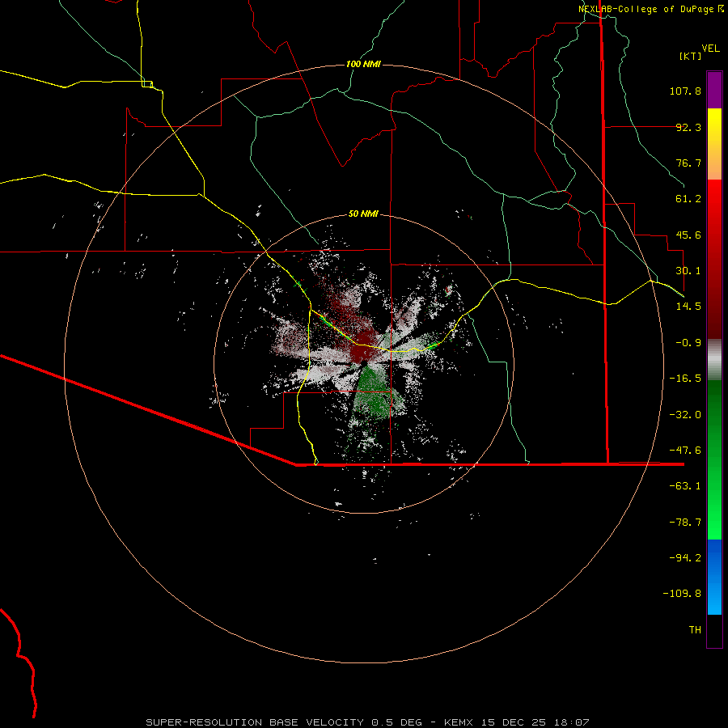The height and width of the screenshot is (728, 728).
Task: Click the yellow segment of velocity color scale
Action: [714, 144]
